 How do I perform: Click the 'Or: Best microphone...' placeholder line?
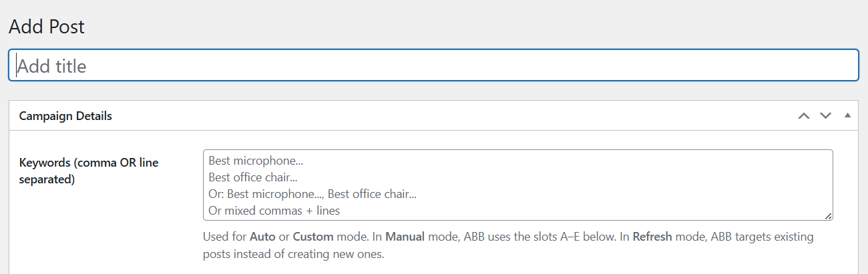click(x=312, y=194)
